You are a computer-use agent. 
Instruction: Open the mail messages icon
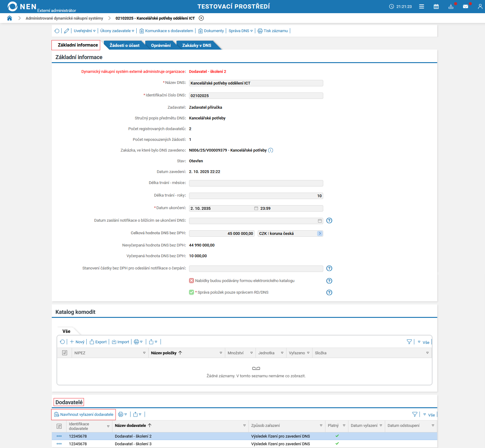click(x=465, y=6)
